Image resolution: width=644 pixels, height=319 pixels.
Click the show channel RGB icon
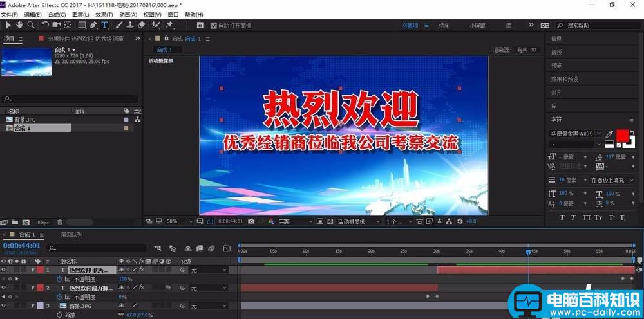click(270, 221)
